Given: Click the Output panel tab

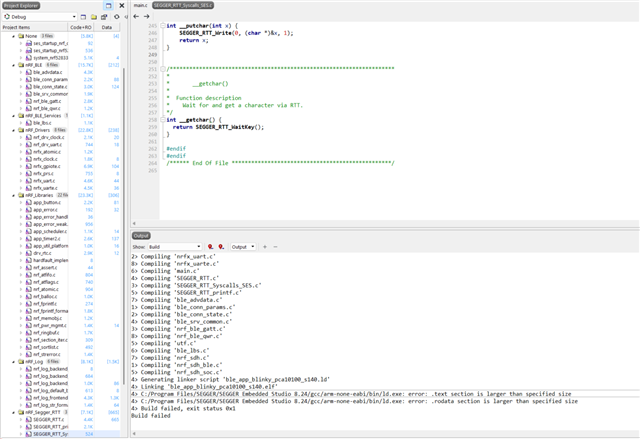Looking at the screenshot, I should click(x=141, y=236).
